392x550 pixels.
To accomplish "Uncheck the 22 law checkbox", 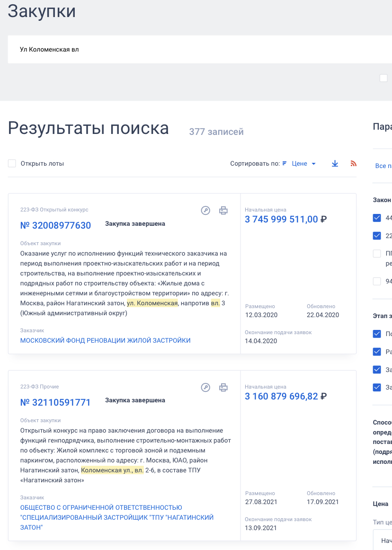I will 377,236.
